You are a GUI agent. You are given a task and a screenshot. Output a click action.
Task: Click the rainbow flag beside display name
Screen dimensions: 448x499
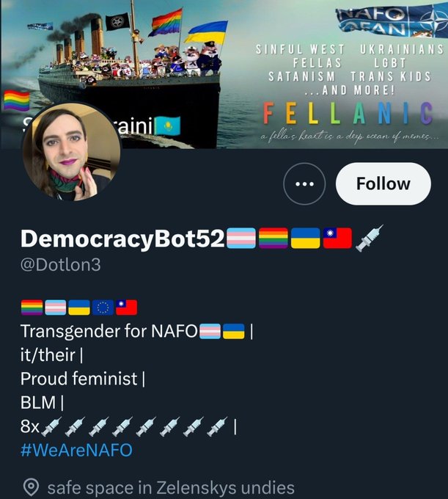tap(273, 238)
